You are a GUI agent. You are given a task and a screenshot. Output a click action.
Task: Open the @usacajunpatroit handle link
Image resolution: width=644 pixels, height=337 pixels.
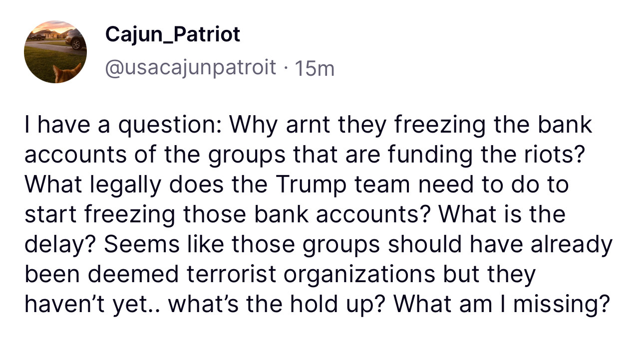[191, 67]
